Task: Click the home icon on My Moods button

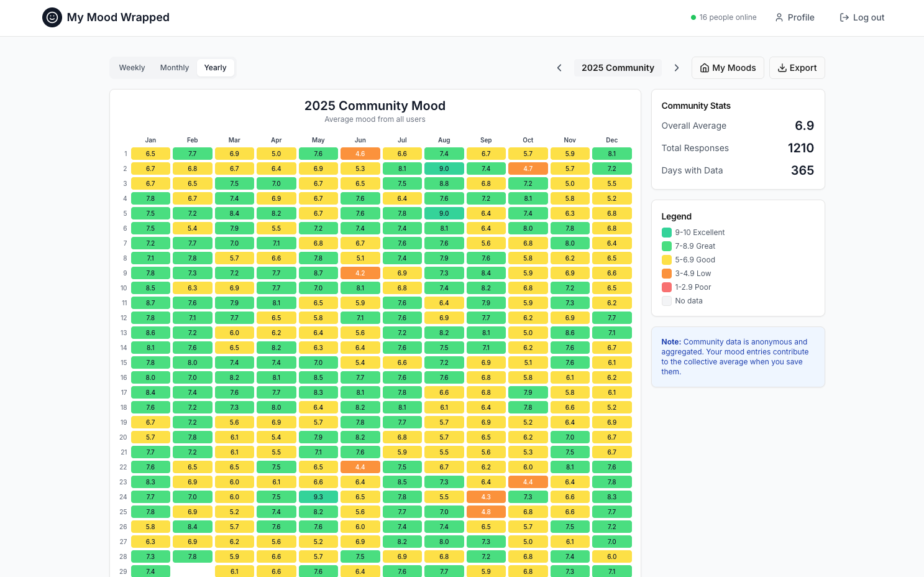Action: click(x=704, y=68)
